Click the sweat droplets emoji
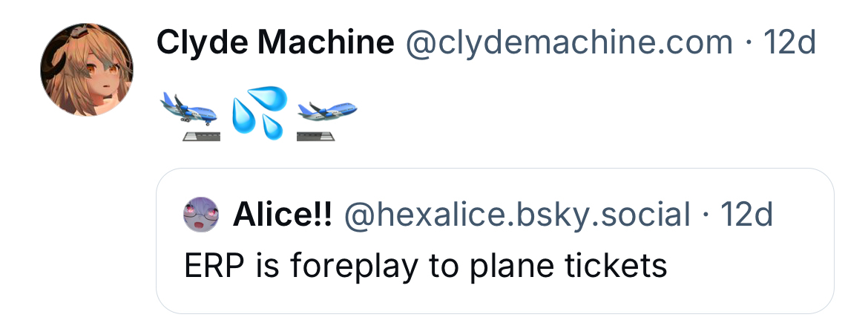Image resolution: width=868 pixels, height=326 pixels. tap(258, 114)
